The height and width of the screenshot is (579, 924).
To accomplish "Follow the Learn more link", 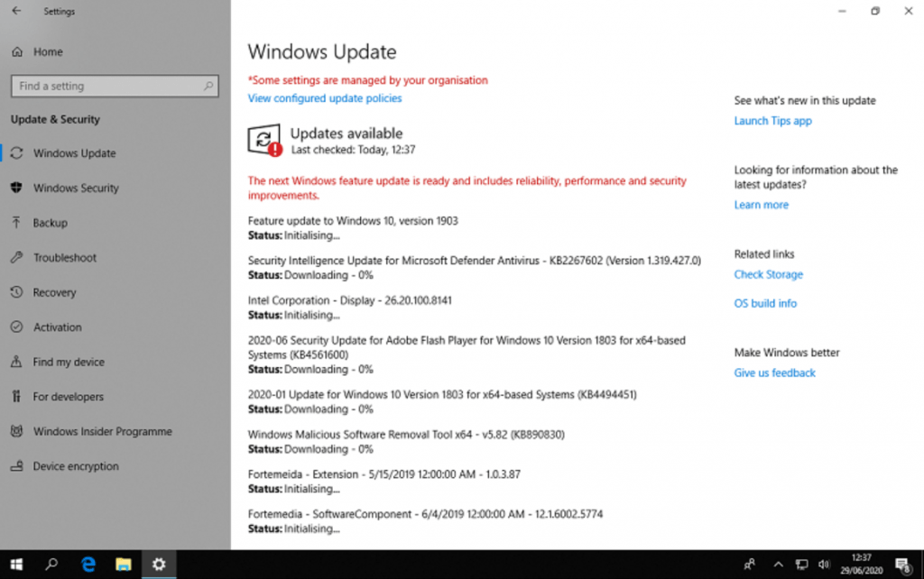I will [x=761, y=205].
